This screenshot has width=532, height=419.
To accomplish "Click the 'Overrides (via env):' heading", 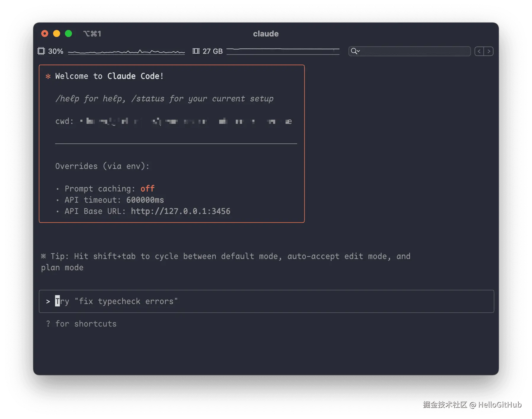I will coord(102,166).
